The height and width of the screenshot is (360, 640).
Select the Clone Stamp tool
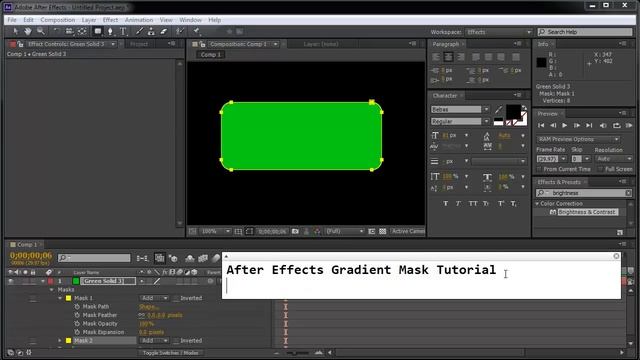pyautogui.click(x=151, y=31)
